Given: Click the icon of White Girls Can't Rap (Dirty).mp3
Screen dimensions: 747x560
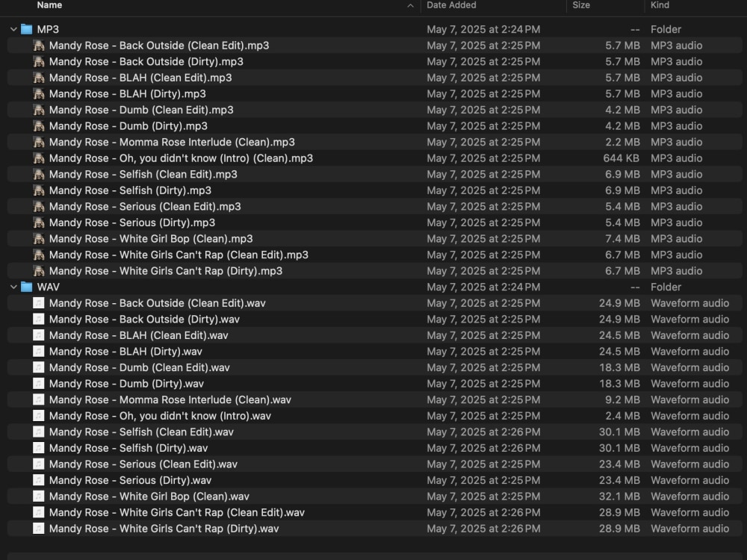Looking at the screenshot, I should click(x=39, y=271).
